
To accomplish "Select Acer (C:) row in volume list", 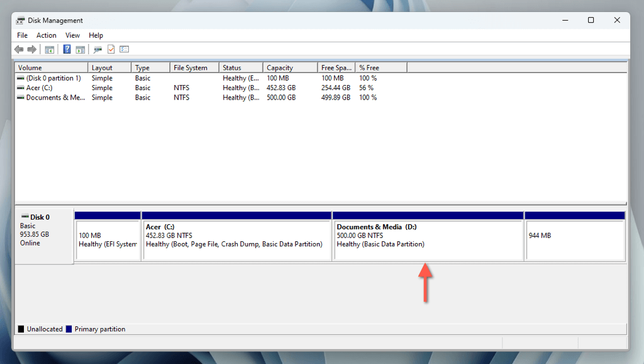I will point(39,88).
